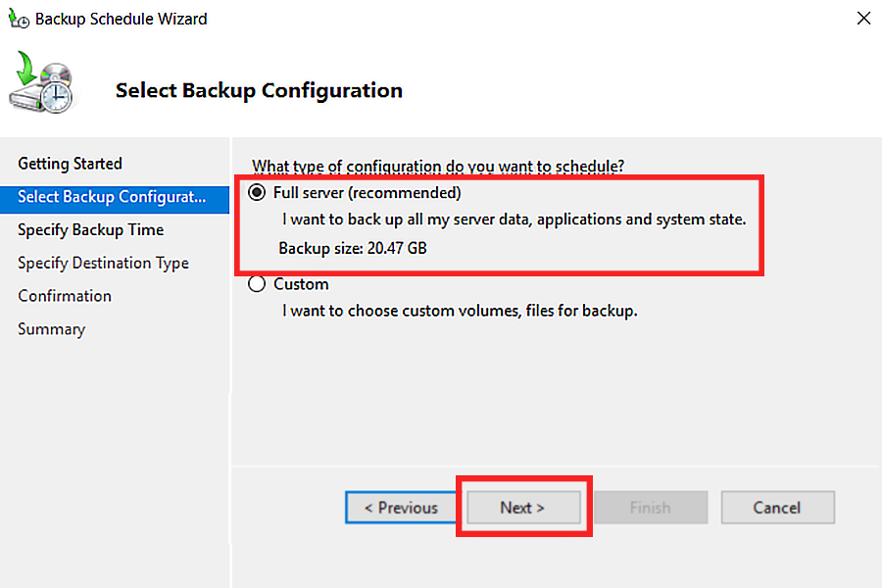Viewport: 882px width, 588px height.
Task: Click the Backup Schedule Wizard title bar icon
Action: point(19,19)
